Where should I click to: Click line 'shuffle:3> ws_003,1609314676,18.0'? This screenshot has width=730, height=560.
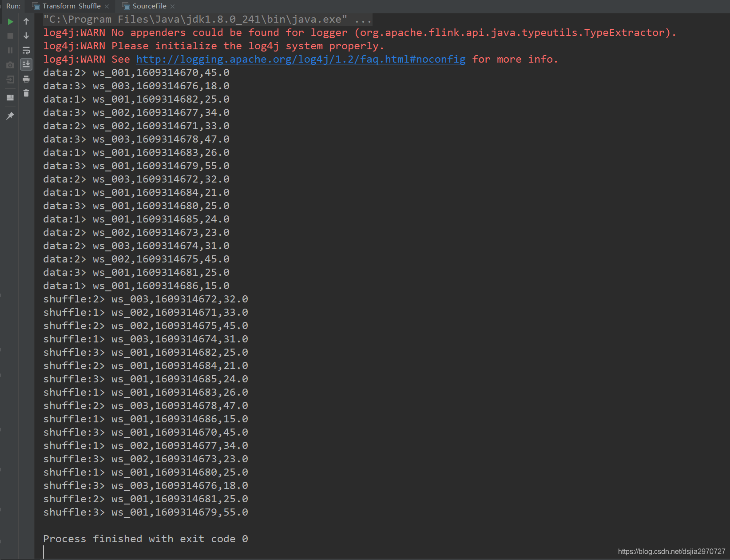pyautogui.click(x=146, y=485)
